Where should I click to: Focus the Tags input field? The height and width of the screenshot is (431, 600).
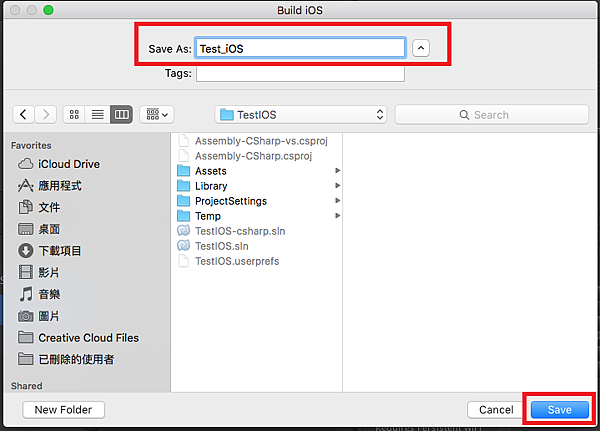tap(300, 74)
